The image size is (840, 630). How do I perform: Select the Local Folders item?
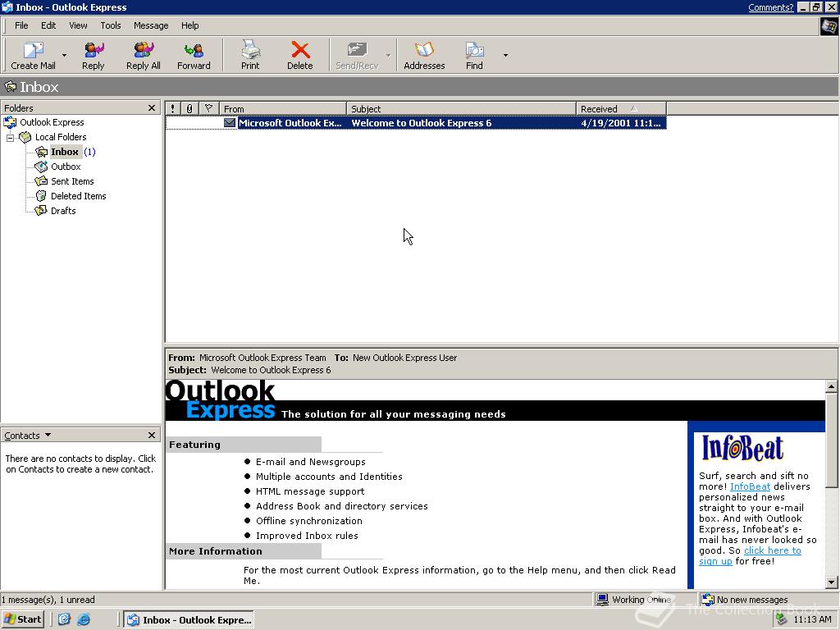[x=61, y=137]
